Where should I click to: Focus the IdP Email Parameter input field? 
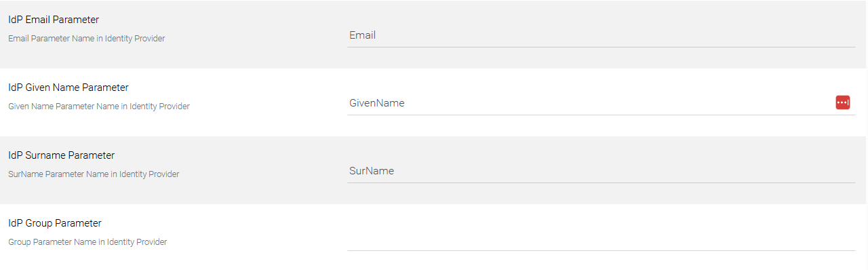(601, 35)
